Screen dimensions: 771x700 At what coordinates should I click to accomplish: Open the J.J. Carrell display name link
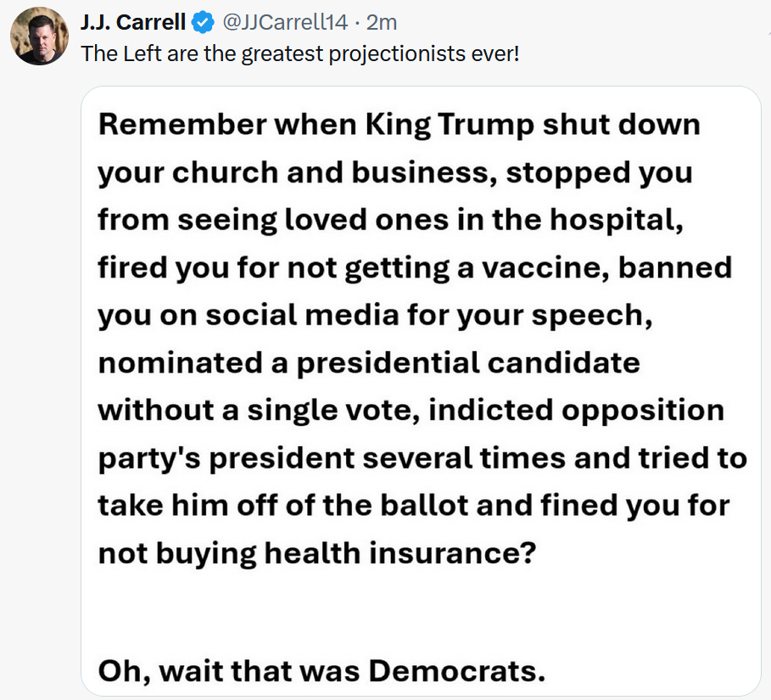click(x=133, y=21)
